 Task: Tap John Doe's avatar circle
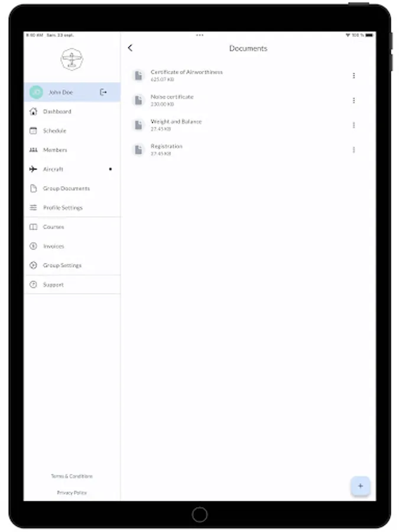pyautogui.click(x=36, y=92)
